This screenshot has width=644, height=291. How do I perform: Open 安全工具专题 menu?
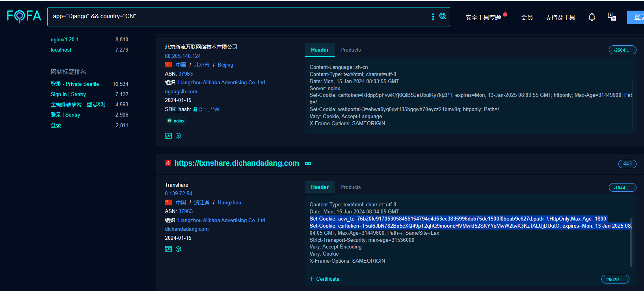tap(483, 17)
